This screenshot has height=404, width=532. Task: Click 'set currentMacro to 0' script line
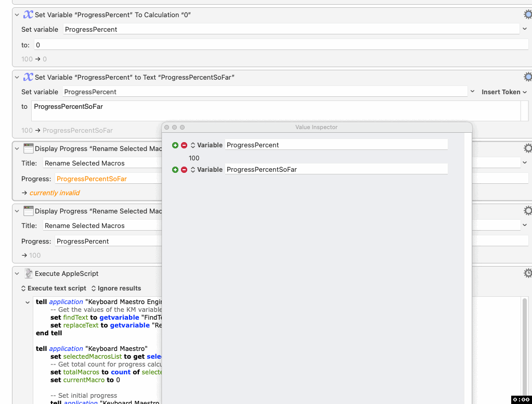[85, 380]
